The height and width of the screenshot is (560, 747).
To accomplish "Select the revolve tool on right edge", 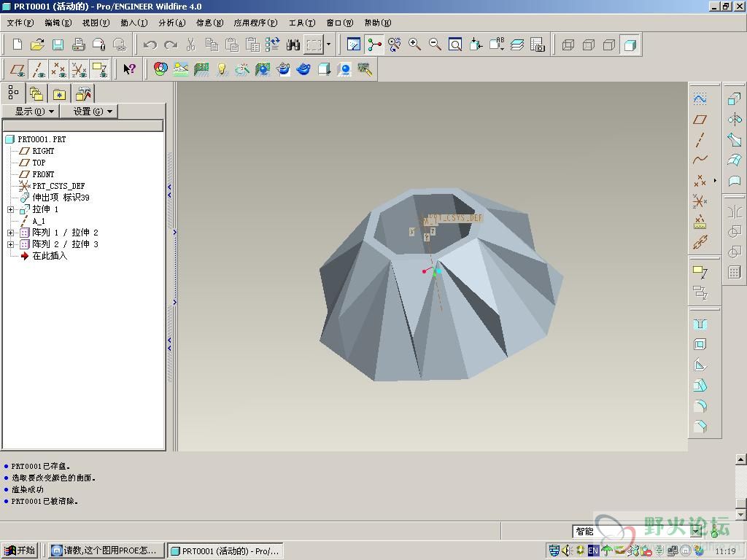I will (x=734, y=120).
